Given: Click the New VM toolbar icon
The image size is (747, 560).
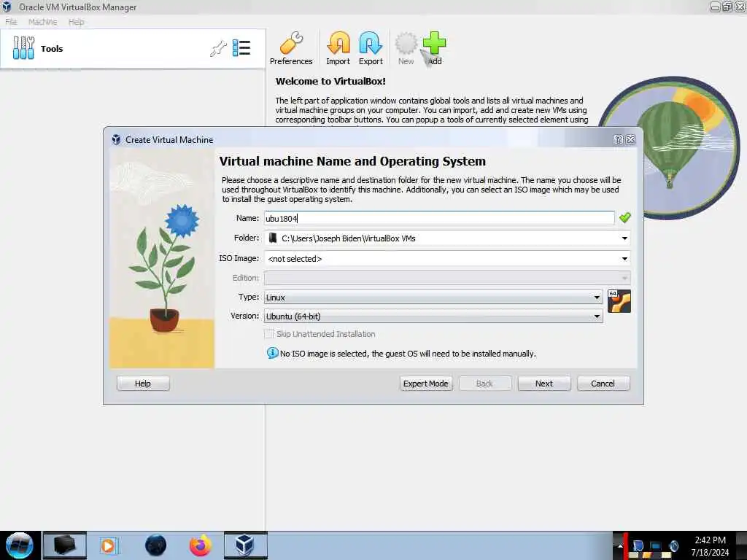Looking at the screenshot, I should (x=406, y=48).
